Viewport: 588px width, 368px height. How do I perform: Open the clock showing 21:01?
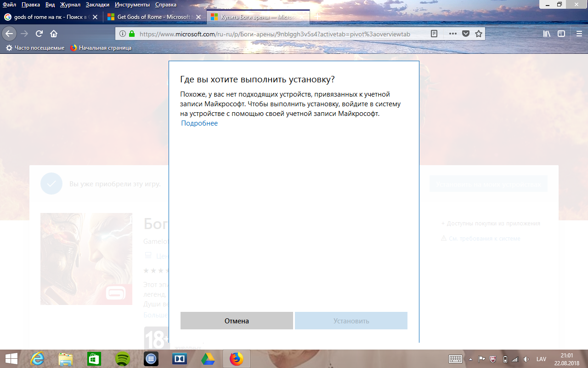coord(567,359)
